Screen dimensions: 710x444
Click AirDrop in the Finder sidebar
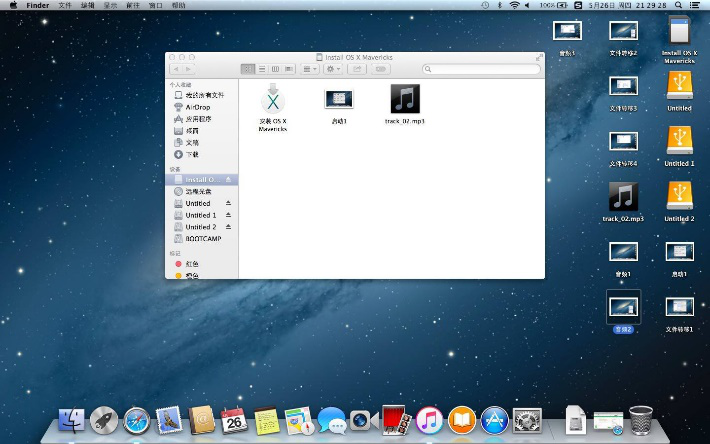click(x=197, y=107)
